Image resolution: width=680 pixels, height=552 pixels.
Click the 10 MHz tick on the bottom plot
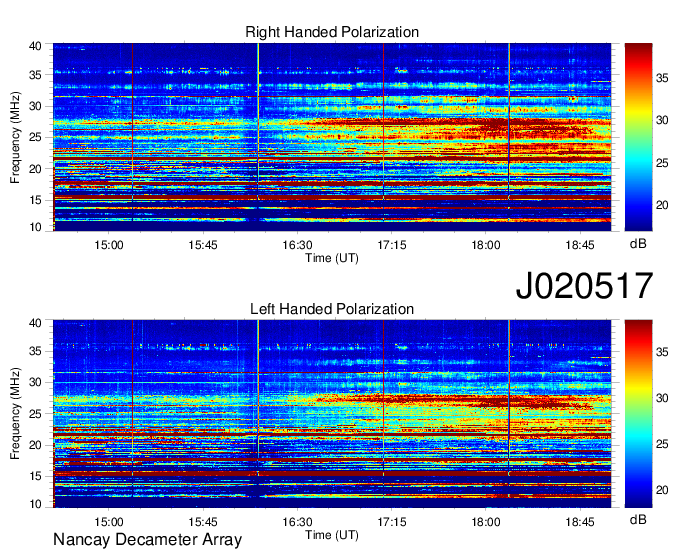click(35, 504)
